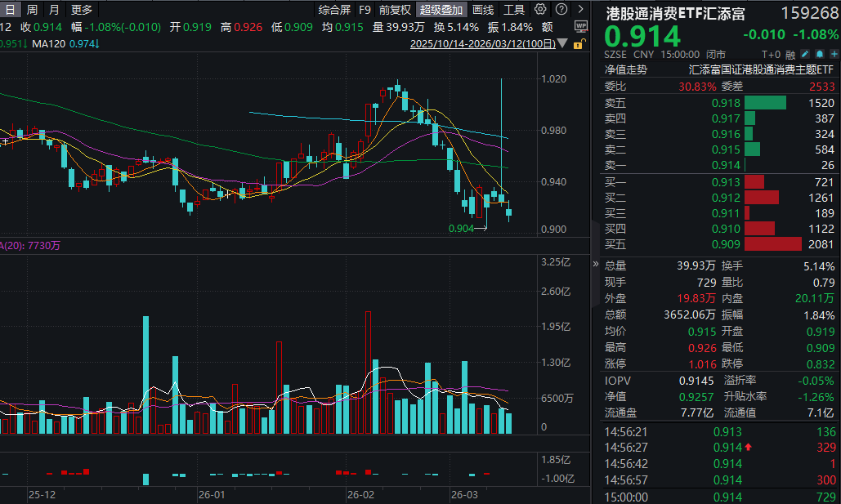Switch to monthly 月 chart period
Viewport: 841px width, 504px height.
(54, 10)
